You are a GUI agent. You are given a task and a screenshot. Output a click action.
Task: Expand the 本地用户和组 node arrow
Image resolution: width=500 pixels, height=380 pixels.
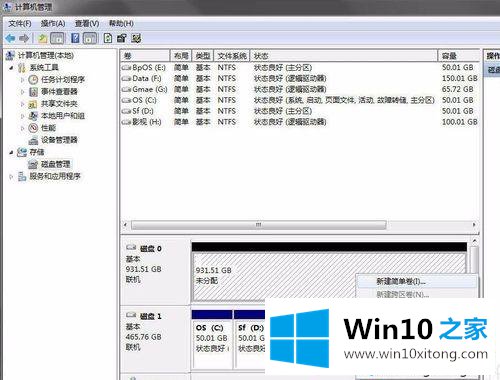coord(23,116)
